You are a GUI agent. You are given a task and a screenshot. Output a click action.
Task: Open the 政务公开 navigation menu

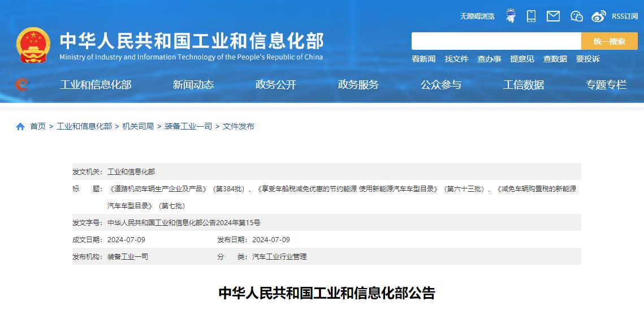click(276, 85)
